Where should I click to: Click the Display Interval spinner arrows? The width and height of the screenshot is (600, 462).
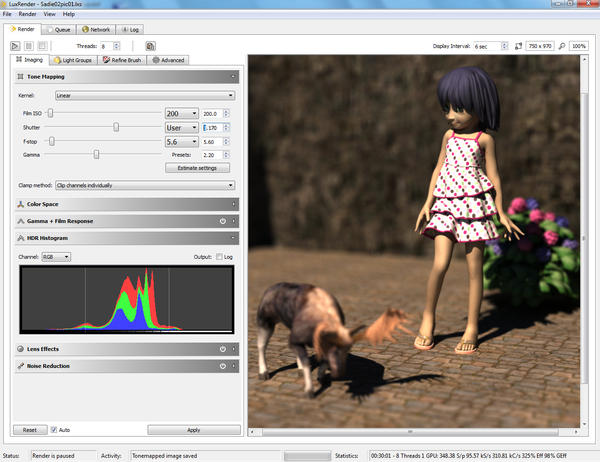pos(505,46)
